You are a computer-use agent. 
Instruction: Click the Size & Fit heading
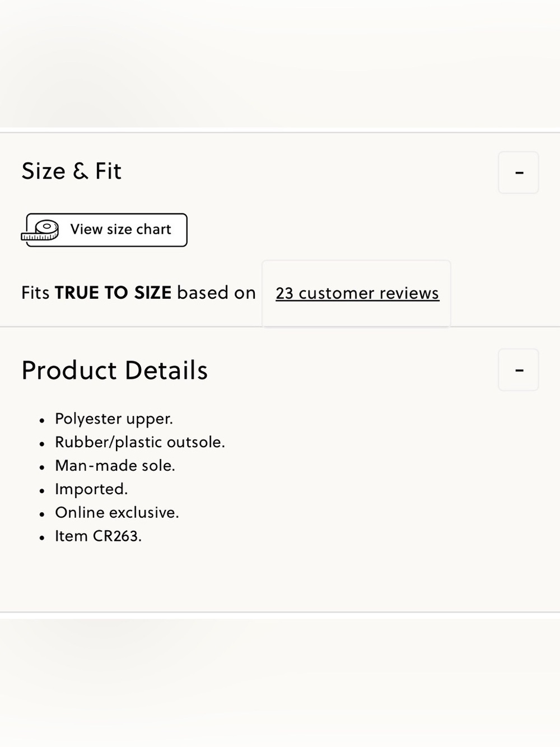(72, 171)
